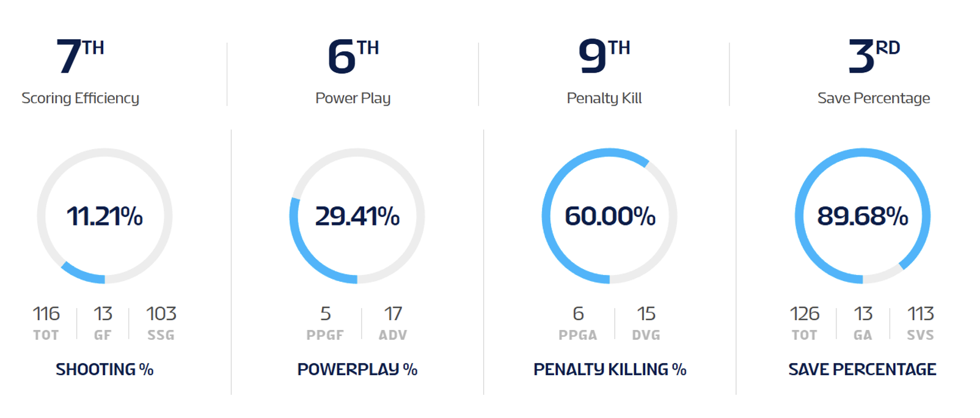Screen dimensions: 980x418
Task: Click the 6 PPGA stat
Action: [x=578, y=323]
